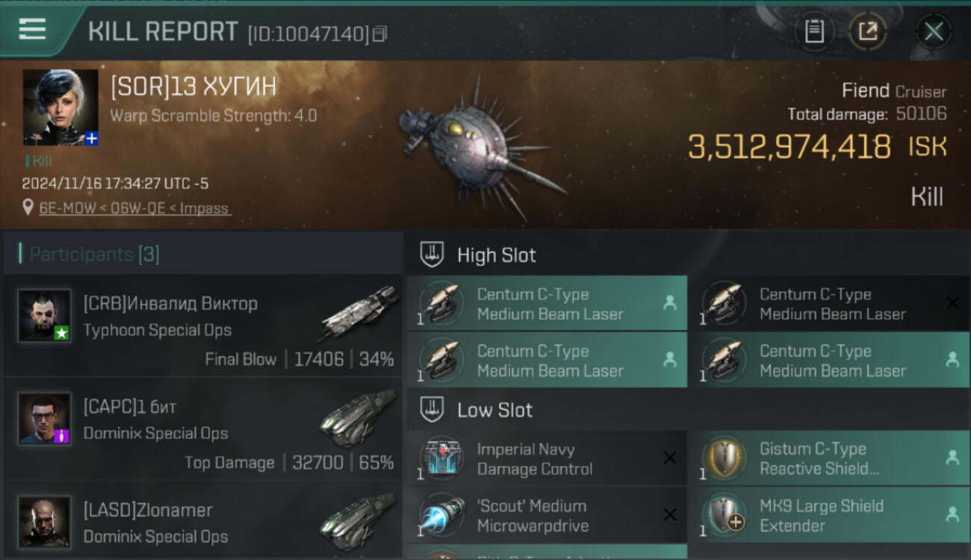Open participant Инвалид Виктор's portrait
Viewport: 971px width, 560px height.
[45, 316]
